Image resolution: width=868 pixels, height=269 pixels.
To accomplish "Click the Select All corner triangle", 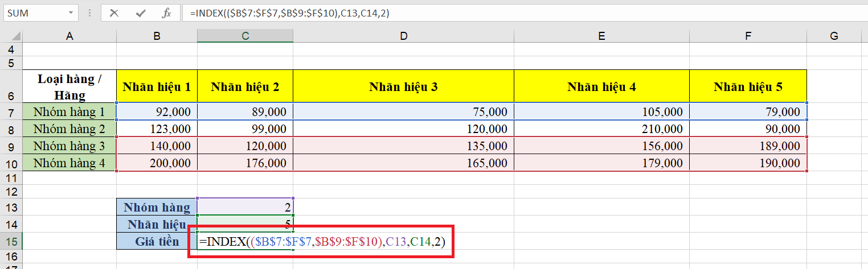I will point(11,36).
